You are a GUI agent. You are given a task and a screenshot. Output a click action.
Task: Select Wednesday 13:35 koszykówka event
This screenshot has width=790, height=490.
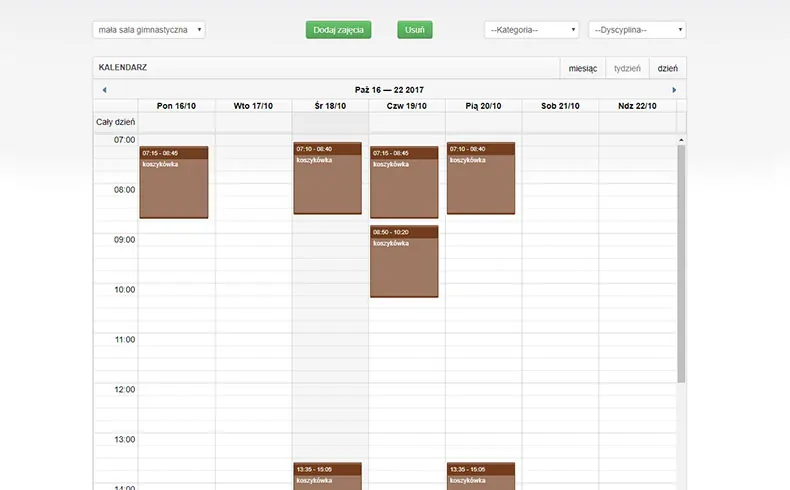[327, 476]
